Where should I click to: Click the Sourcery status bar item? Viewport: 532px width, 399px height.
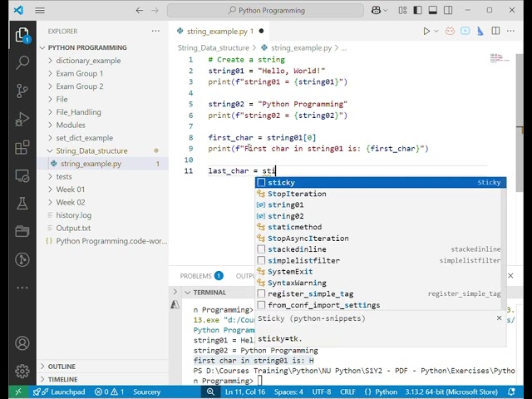(146, 392)
